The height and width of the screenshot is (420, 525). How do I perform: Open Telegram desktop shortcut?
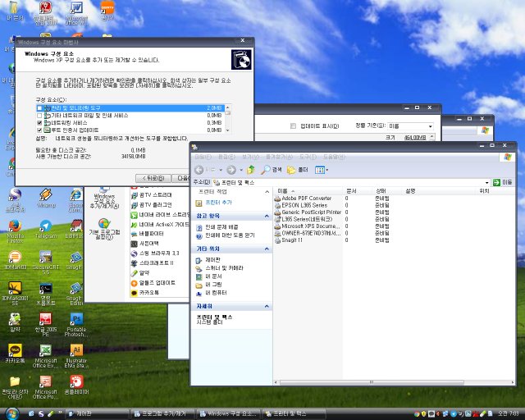(46, 229)
